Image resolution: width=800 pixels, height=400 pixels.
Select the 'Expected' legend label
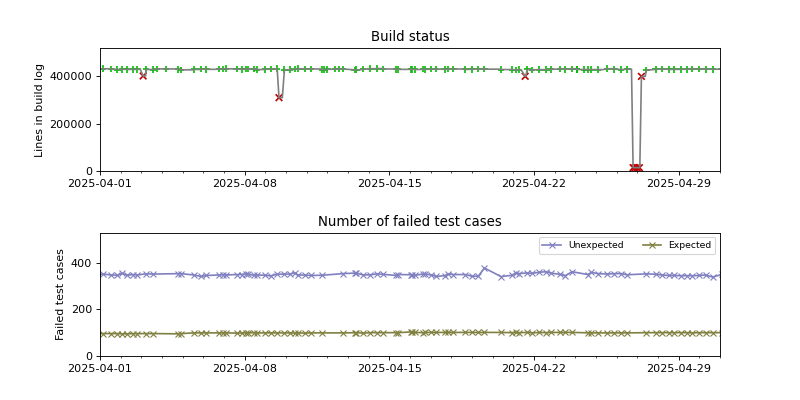[x=689, y=245]
